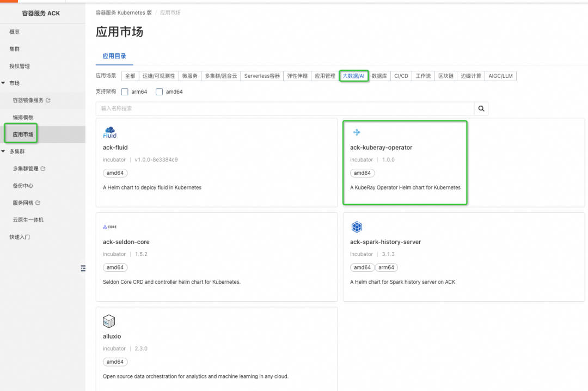Open the ack-kuberay-operator application title
Viewport: 588px width, 391px height.
pos(381,148)
